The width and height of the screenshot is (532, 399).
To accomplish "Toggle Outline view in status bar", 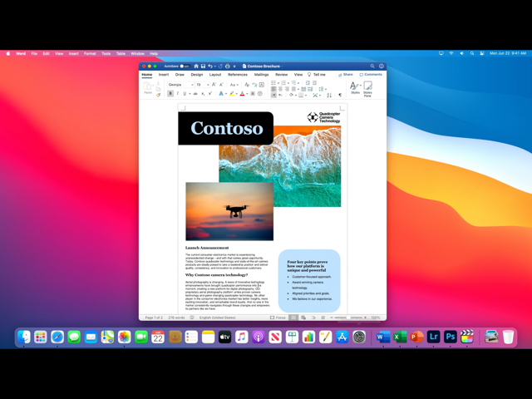I will 313,318.
